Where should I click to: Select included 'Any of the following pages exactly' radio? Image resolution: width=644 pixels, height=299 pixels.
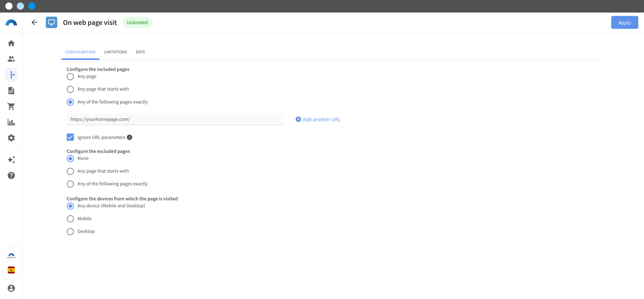point(70,102)
